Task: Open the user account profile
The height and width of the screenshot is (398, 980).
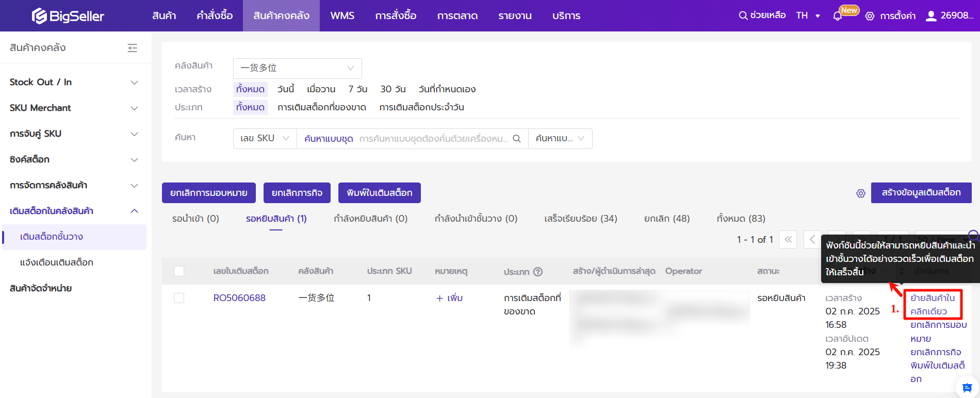Action: coord(950,15)
